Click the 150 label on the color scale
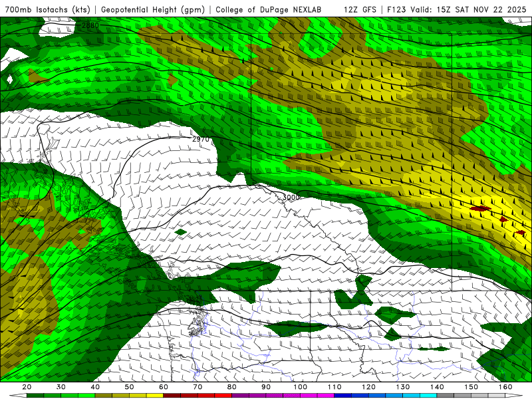Screen dimensions: 532x399 pyautogui.click(x=471, y=387)
